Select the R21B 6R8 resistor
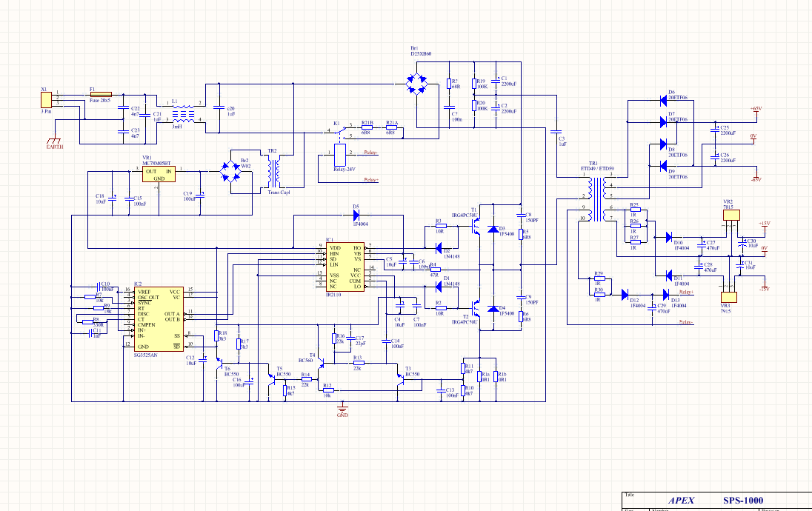 point(367,127)
